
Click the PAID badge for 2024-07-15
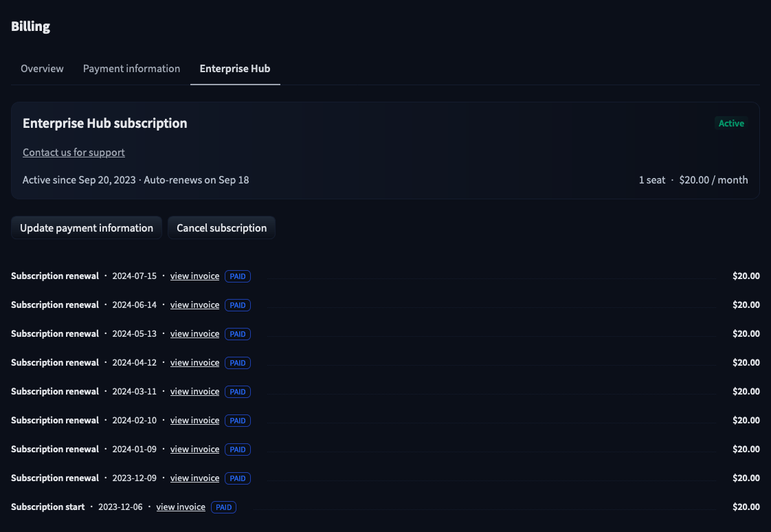pyautogui.click(x=237, y=276)
